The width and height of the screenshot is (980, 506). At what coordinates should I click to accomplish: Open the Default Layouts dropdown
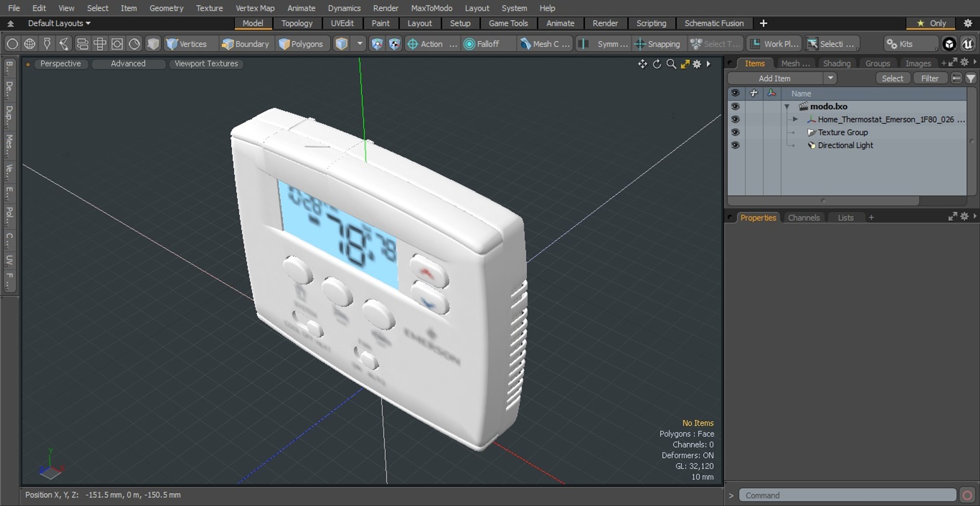coord(59,23)
